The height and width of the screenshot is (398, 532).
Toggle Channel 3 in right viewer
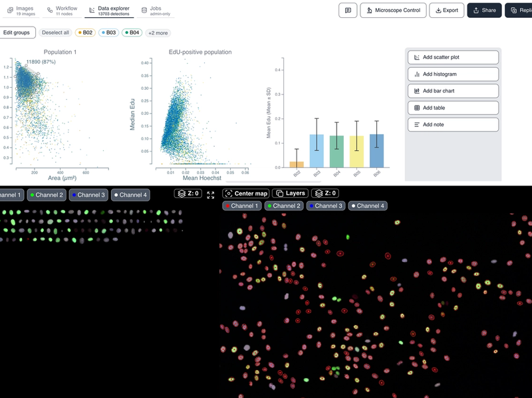[x=326, y=206]
